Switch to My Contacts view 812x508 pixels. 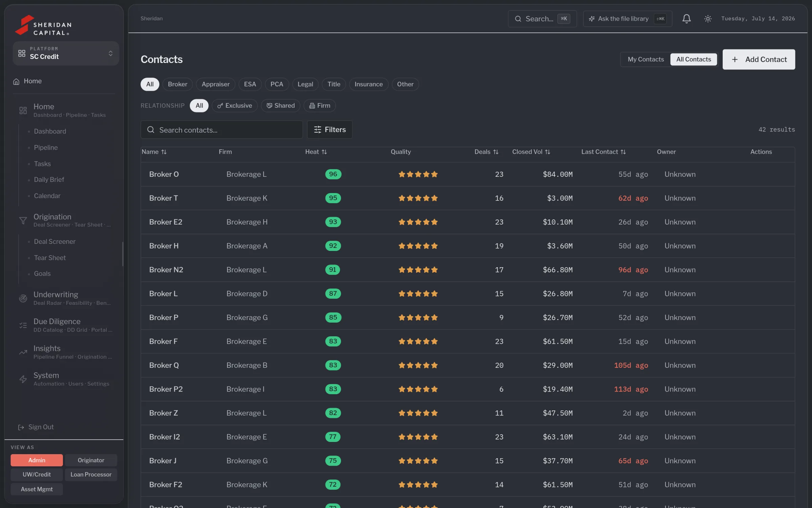click(x=646, y=59)
